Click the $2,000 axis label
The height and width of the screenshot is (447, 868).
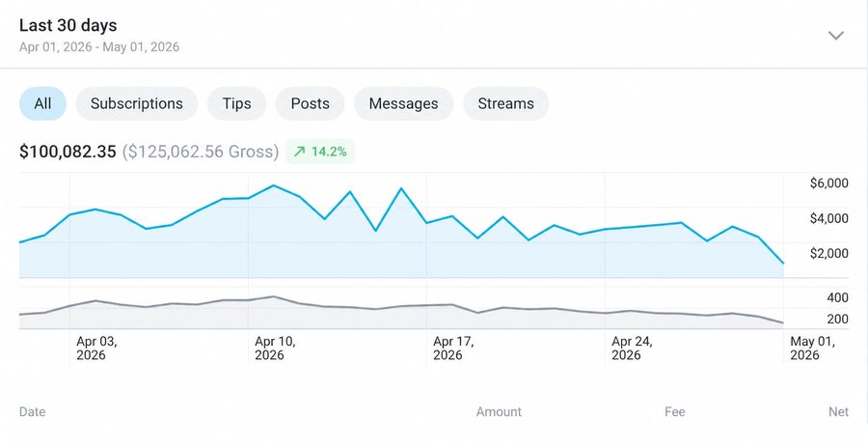828,253
